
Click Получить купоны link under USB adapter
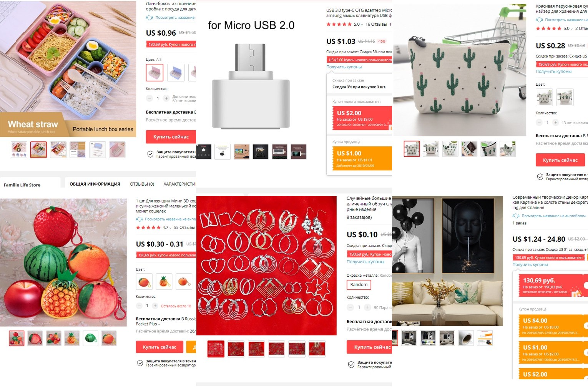pos(344,67)
